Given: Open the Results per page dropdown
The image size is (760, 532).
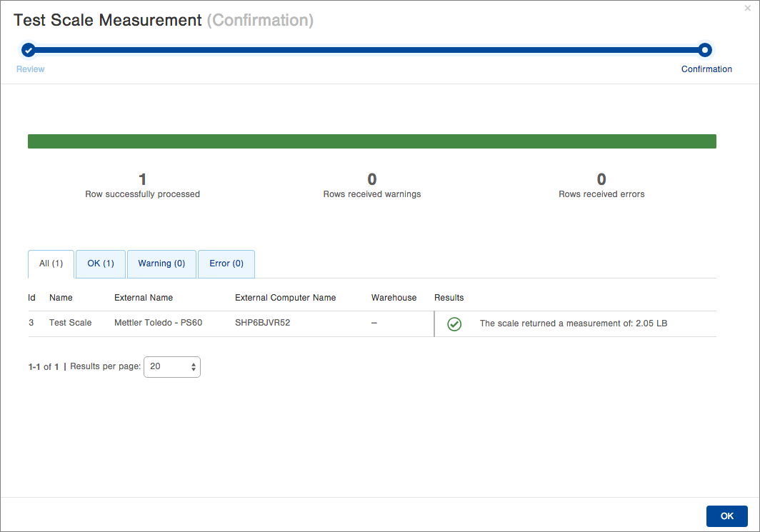Looking at the screenshot, I should [x=172, y=367].
